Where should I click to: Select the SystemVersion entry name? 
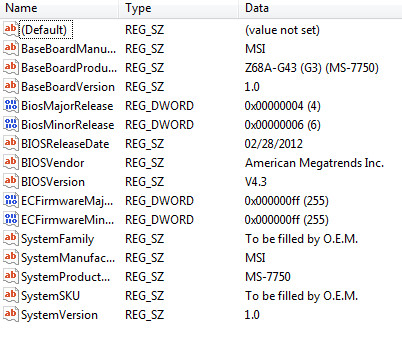point(60,315)
